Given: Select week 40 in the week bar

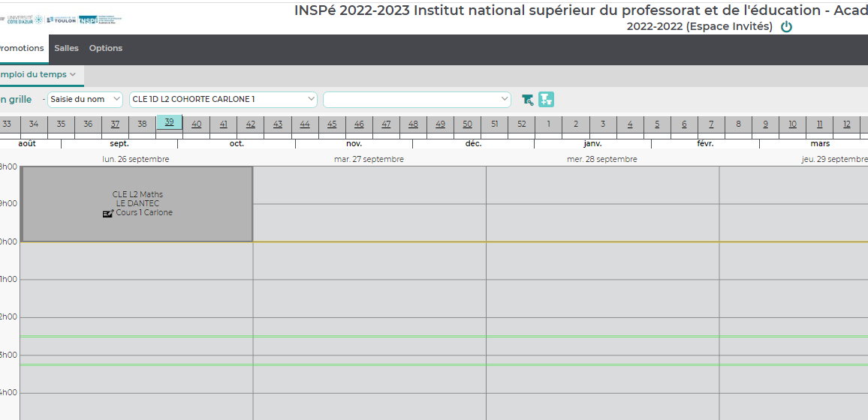Looking at the screenshot, I should (x=197, y=124).
